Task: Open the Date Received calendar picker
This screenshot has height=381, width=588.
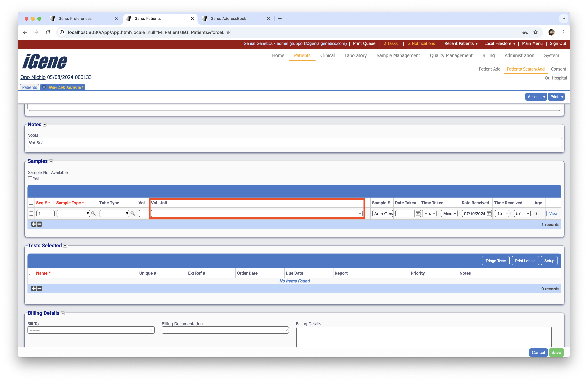Action: pyautogui.click(x=489, y=214)
